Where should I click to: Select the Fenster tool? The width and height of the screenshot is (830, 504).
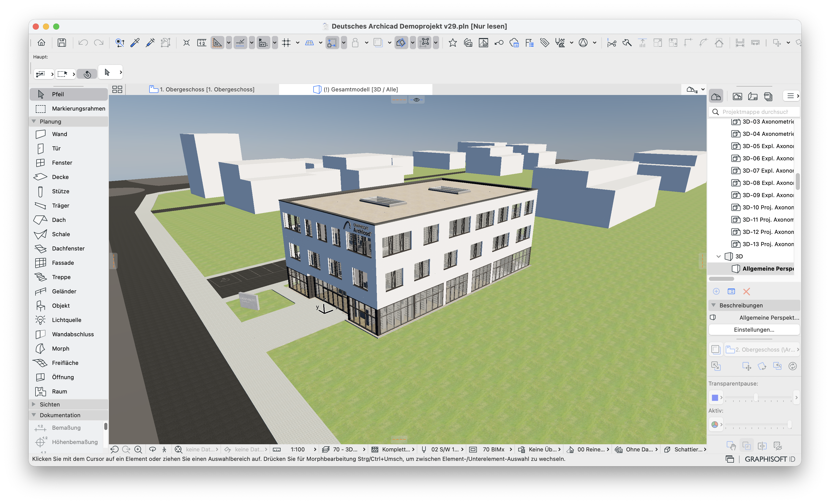(x=69, y=162)
